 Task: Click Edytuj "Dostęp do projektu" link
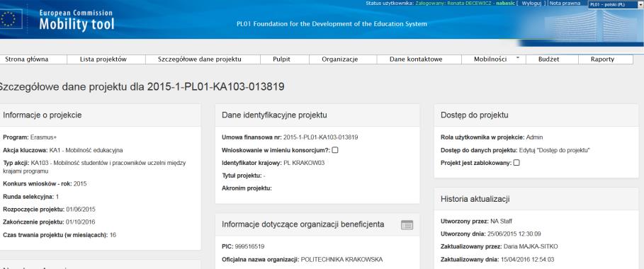pyautogui.click(x=555, y=150)
